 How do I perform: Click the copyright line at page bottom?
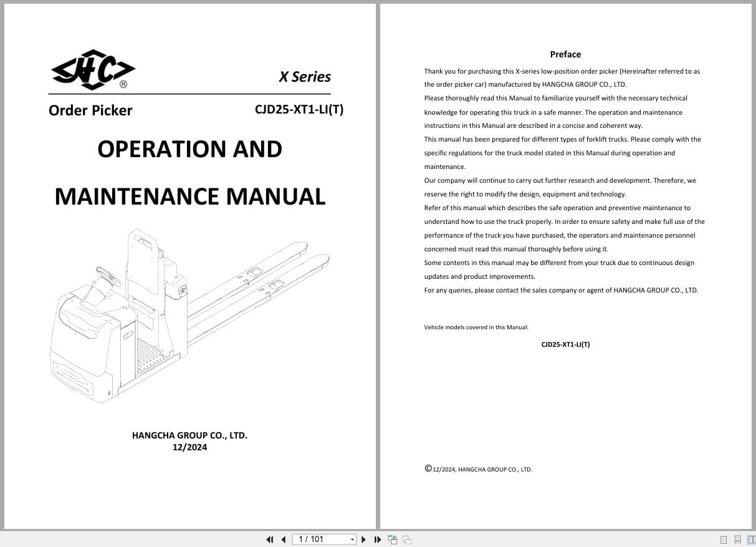(479, 468)
